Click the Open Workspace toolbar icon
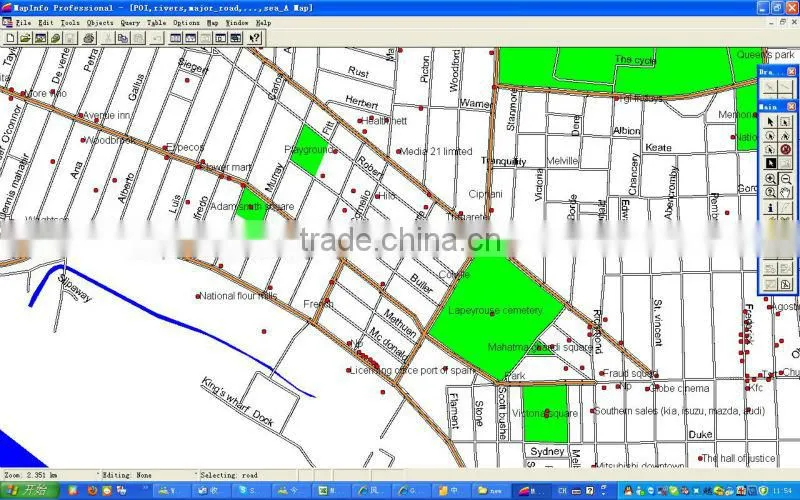Screen dimensions: 800x500 pos(40,38)
